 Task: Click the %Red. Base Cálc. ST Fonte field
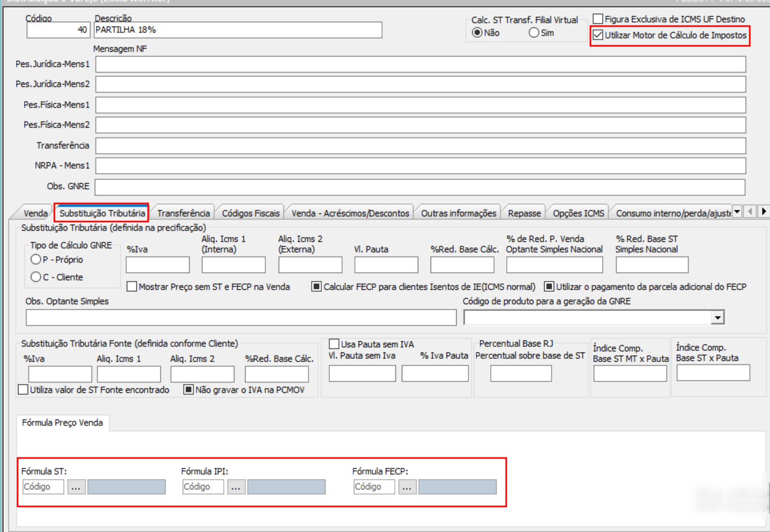(x=277, y=374)
